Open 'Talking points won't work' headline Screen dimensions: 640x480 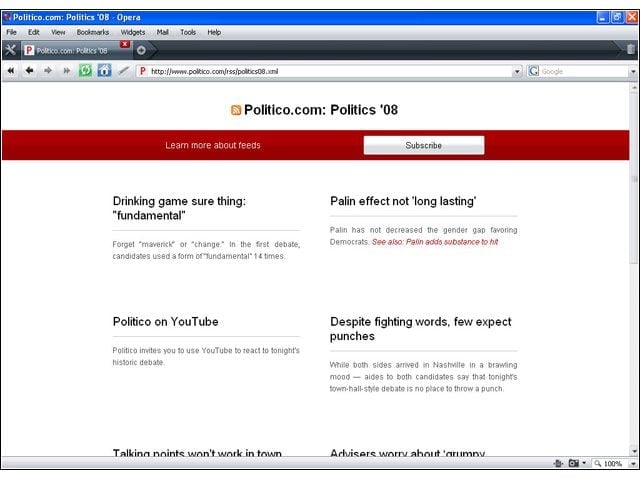coord(197,452)
